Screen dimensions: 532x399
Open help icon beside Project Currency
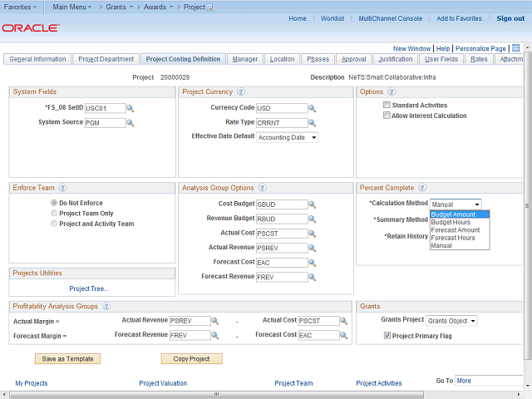click(x=240, y=91)
